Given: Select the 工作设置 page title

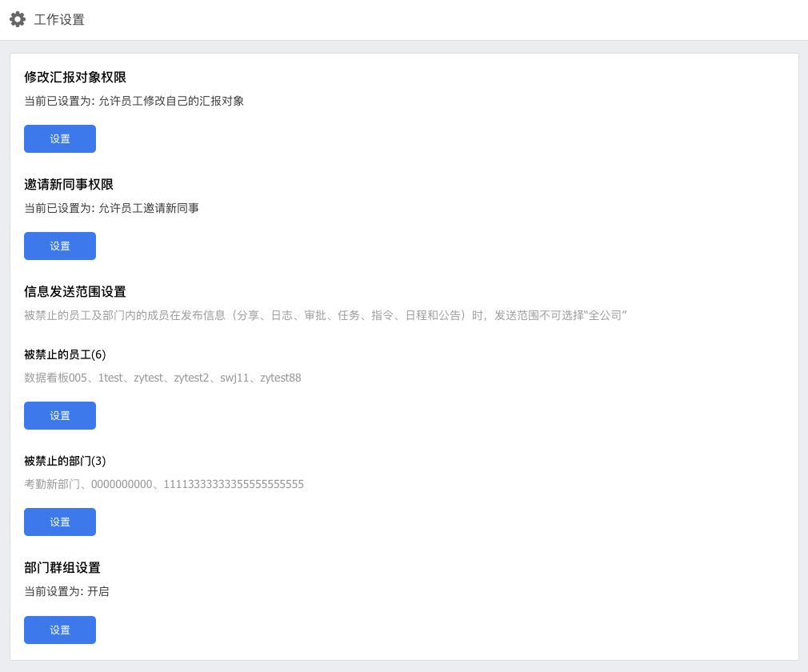Looking at the screenshot, I should (x=59, y=19).
